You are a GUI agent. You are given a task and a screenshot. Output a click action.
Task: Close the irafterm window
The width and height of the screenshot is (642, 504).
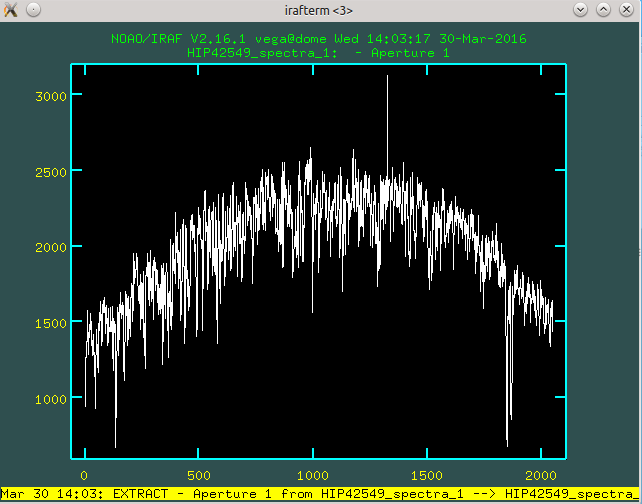pyautogui.click(x=626, y=9)
